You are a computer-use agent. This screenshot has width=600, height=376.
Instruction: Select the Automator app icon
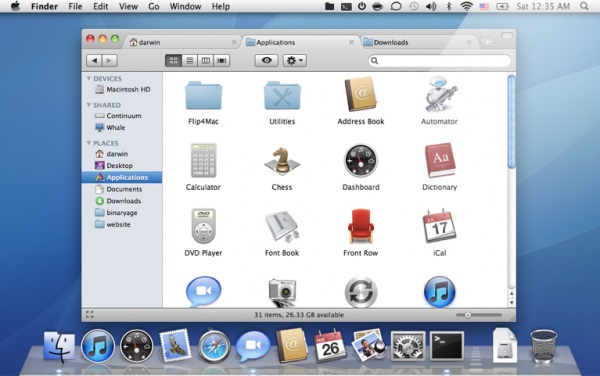[440, 94]
